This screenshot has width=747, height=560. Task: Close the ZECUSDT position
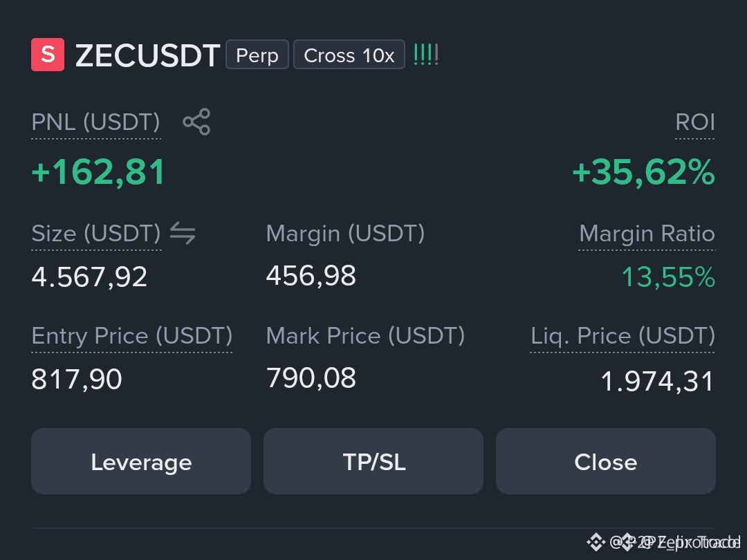pyautogui.click(x=605, y=461)
